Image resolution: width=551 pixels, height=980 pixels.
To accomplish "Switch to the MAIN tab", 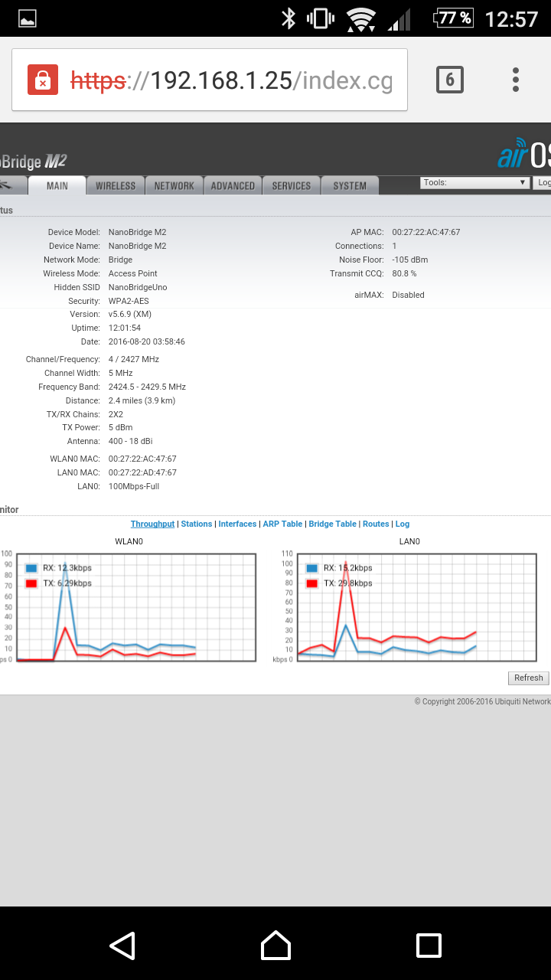I will click(57, 185).
